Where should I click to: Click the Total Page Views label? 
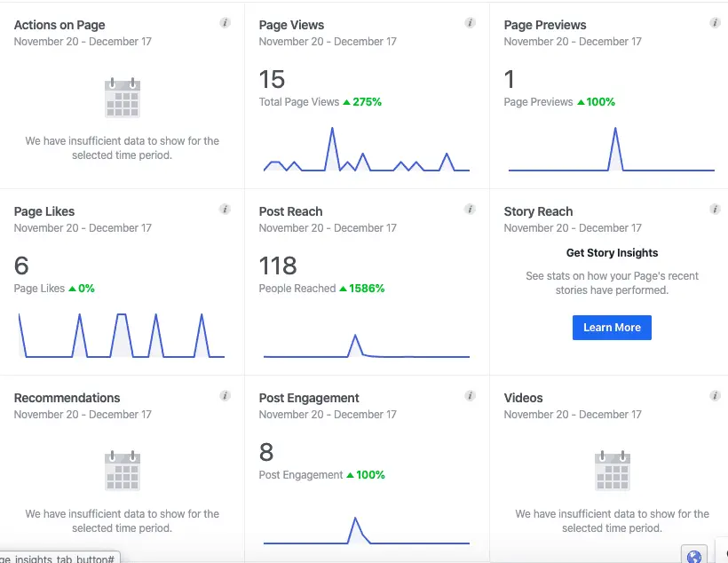click(299, 102)
